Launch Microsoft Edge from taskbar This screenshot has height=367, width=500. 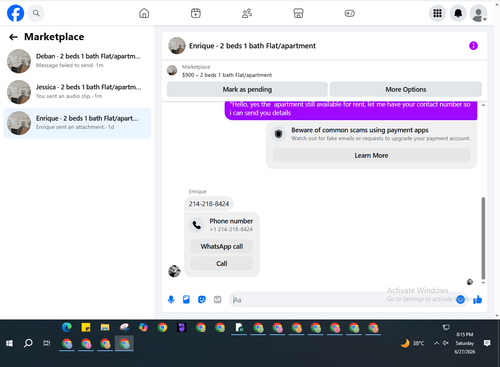pos(67,328)
